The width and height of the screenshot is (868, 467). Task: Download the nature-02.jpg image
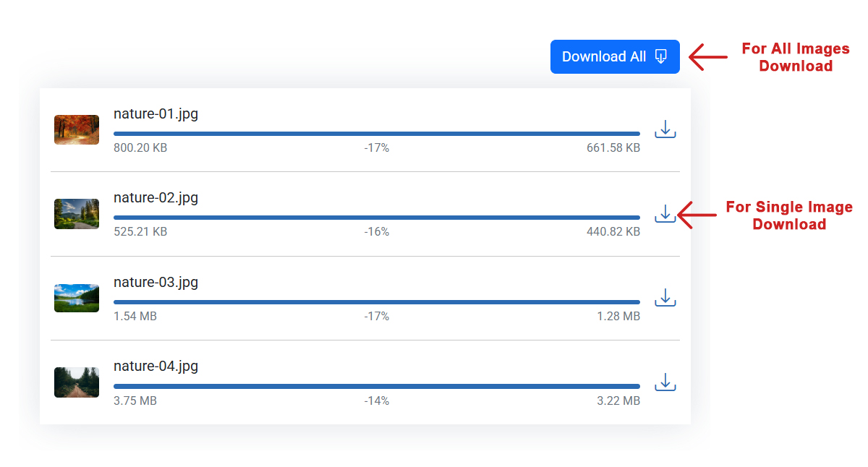(x=665, y=213)
